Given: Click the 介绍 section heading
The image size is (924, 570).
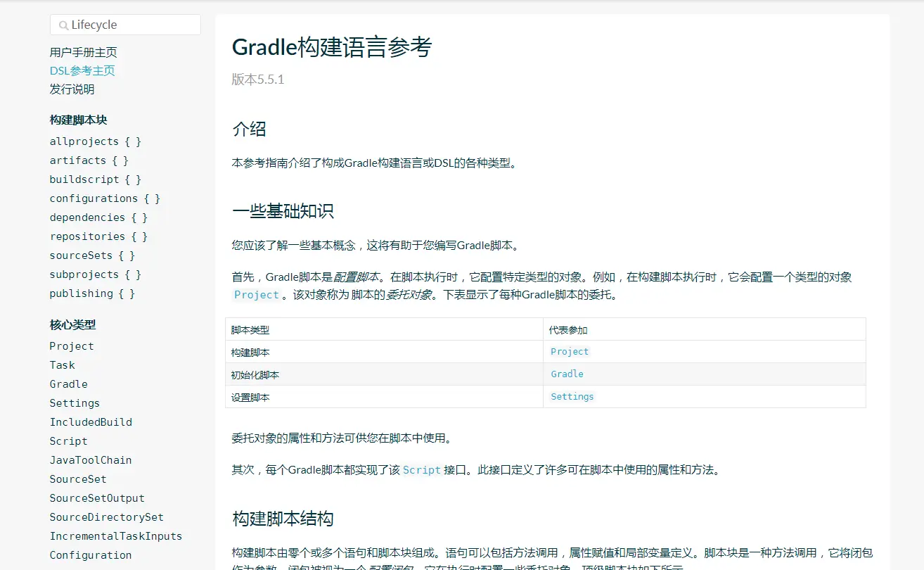Looking at the screenshot, I should pyautogui.click(x=250, y=129).
